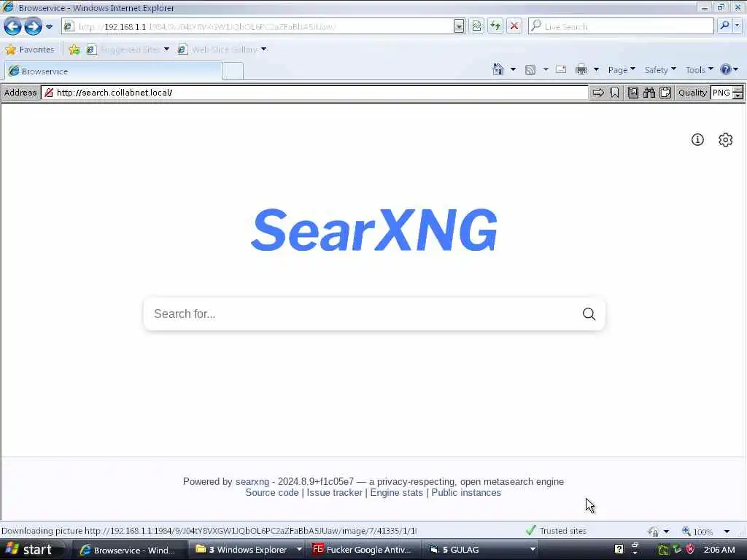Click the Home icon in command bar

(498, 70)
